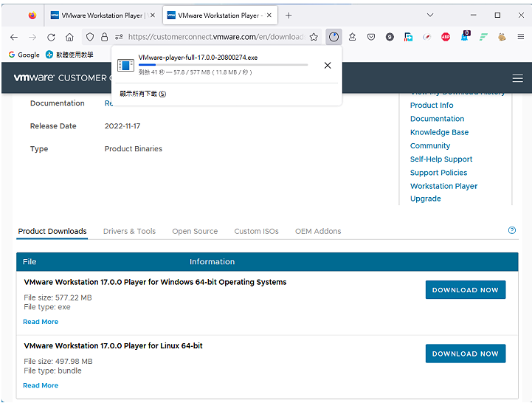Open Self-Help Support link
This screenshot has height=403, width=532.
pos(441,159)
